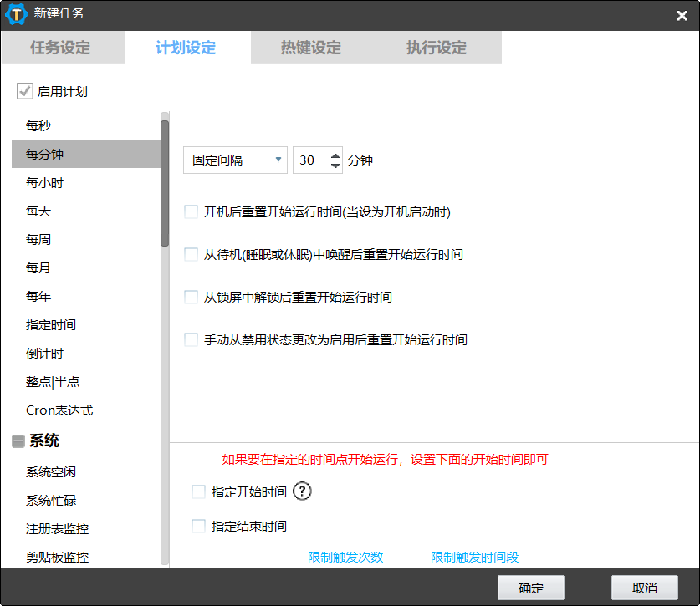The height and width of the screenshot is (606, 700).
Task: Open the 限制触发时间段 link
Action: pyautogui.click(x=474, y=557)
